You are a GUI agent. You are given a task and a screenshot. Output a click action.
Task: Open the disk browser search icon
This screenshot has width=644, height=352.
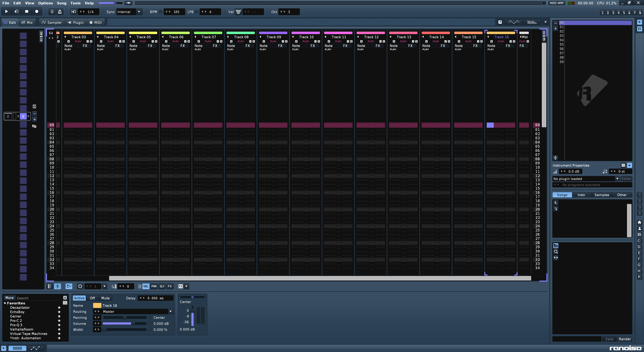pyautogui.click(x=556, y=252)
